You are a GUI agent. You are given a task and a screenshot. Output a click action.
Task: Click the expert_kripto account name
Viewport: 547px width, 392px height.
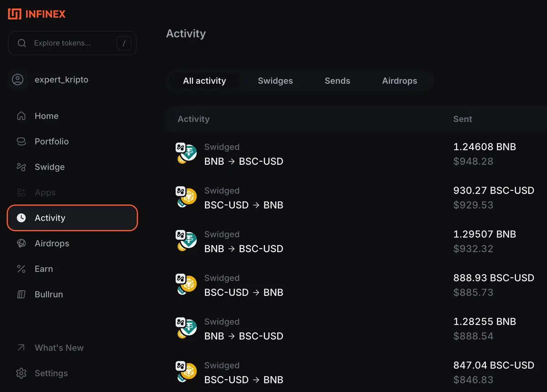(x=62, y=80)
